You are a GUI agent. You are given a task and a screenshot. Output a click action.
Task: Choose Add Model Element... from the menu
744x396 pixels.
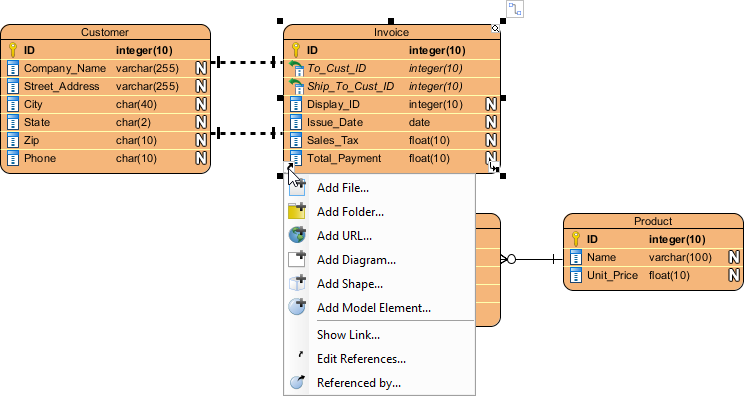coord(380,308)
